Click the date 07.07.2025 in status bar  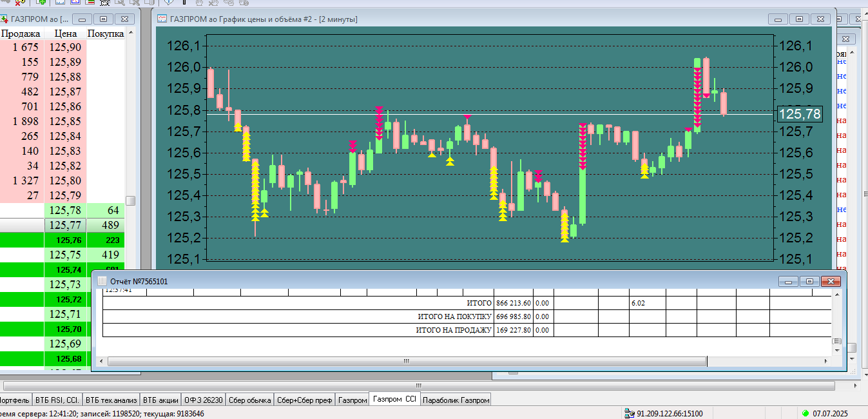point(830,414)
